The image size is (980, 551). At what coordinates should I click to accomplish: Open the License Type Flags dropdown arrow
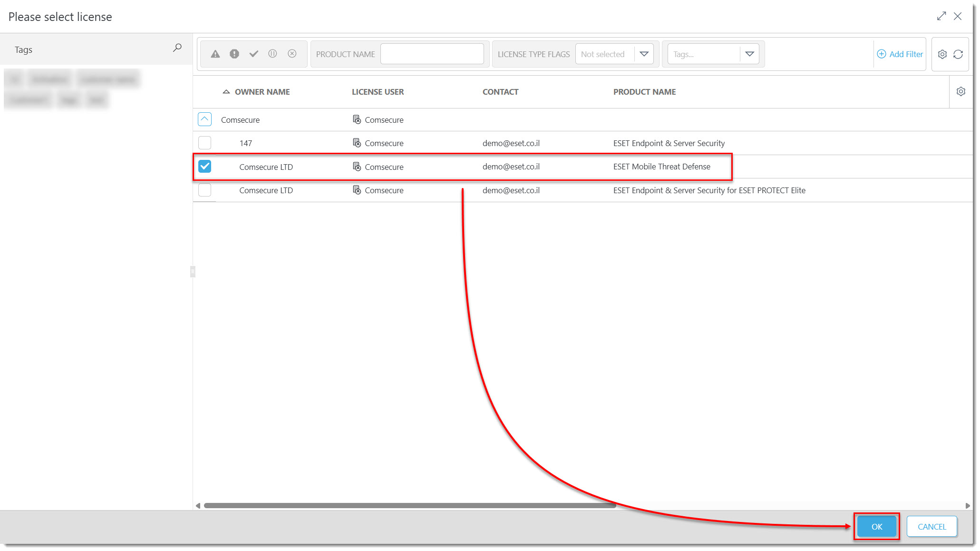tap(644, 54)
